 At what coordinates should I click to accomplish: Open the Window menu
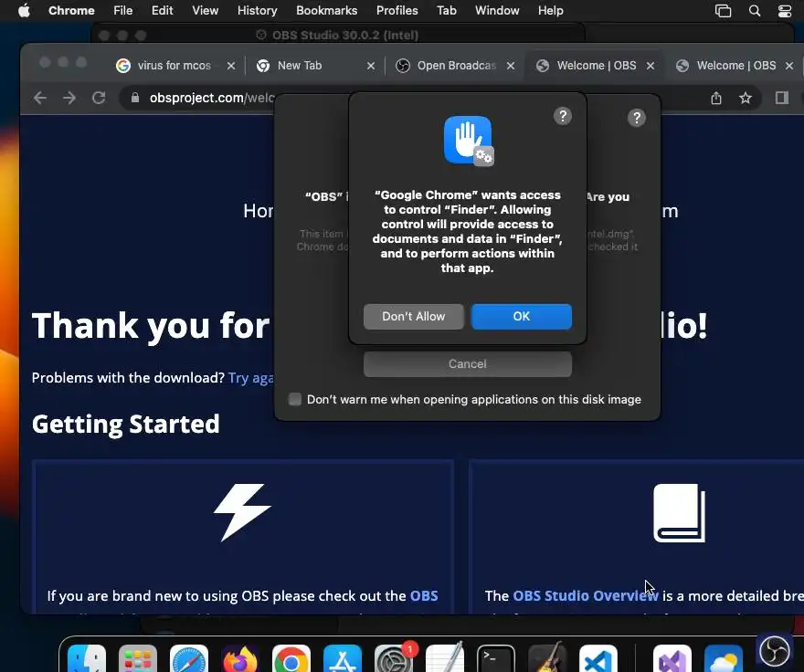point(497,10)
